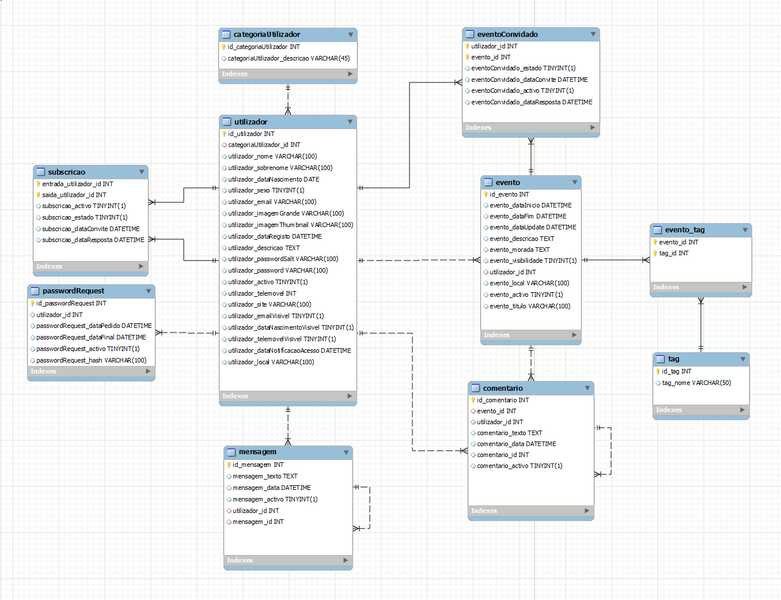Click the evento table icon in its header

coord(488,183)
